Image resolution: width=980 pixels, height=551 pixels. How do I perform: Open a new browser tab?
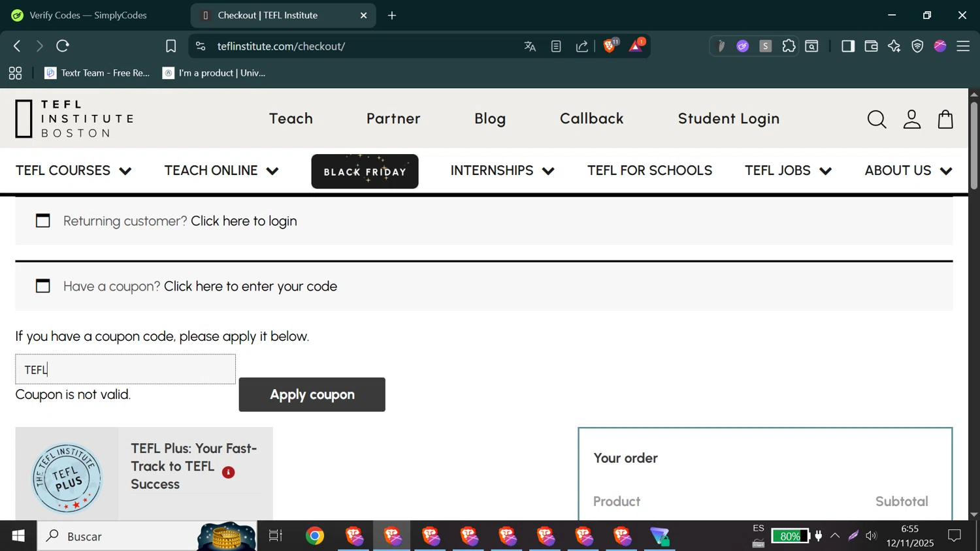392,15
